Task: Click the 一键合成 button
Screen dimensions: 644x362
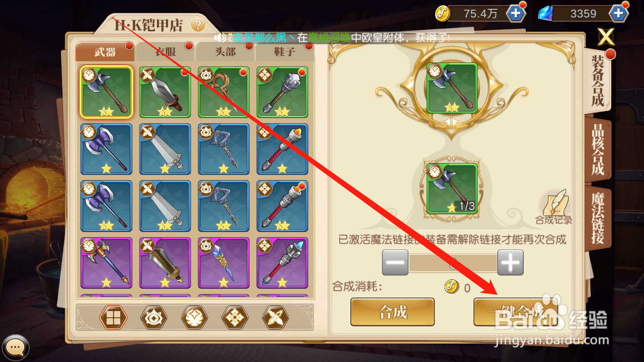Action: point(516,312)
